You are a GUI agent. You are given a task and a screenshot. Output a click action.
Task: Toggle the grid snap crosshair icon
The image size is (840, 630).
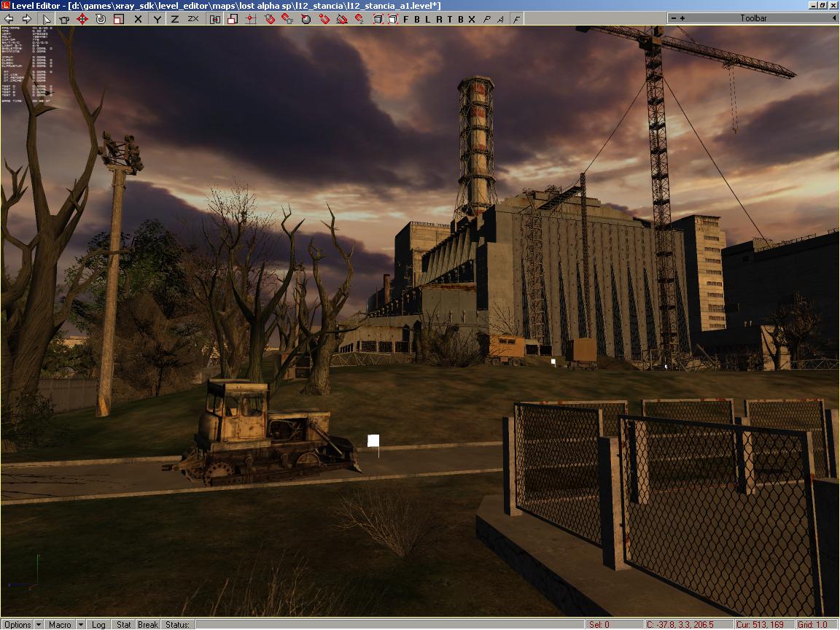tap(251, 19)
